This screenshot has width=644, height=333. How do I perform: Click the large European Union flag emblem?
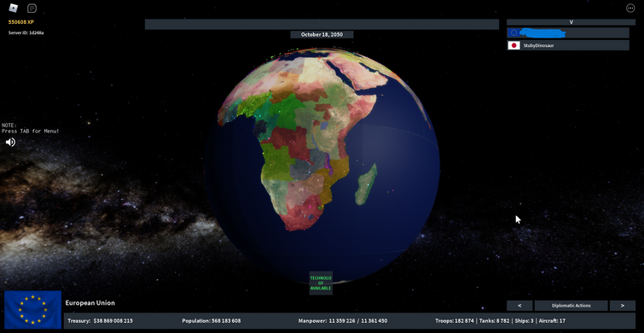pyautogui.click(x=33, y=310)
